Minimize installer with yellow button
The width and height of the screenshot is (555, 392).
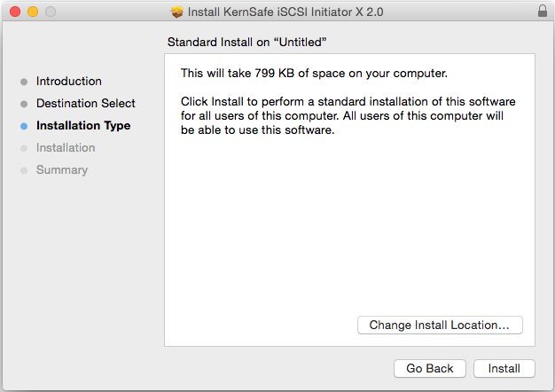(x=33, y=12)
